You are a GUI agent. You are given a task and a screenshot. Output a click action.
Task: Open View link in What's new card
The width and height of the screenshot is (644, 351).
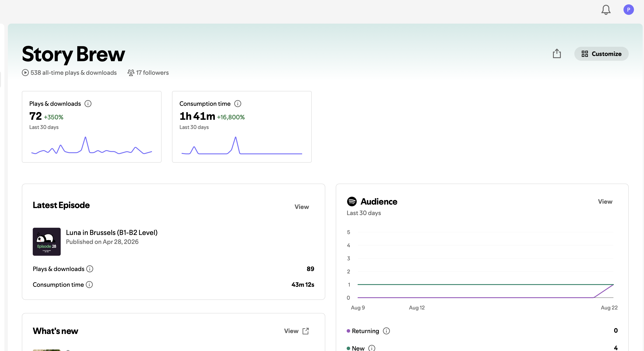click(x=291, y=331)
